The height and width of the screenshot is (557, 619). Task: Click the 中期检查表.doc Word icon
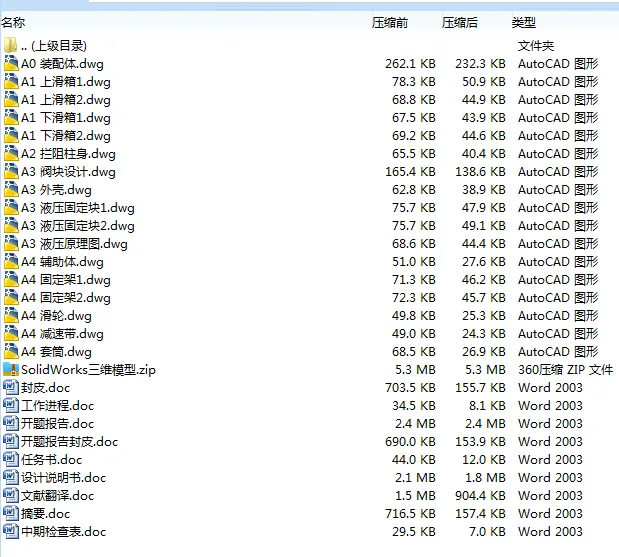[x=11, y=531]
